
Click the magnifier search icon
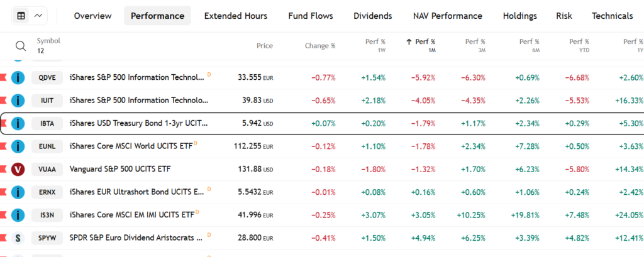click(21, 46)
